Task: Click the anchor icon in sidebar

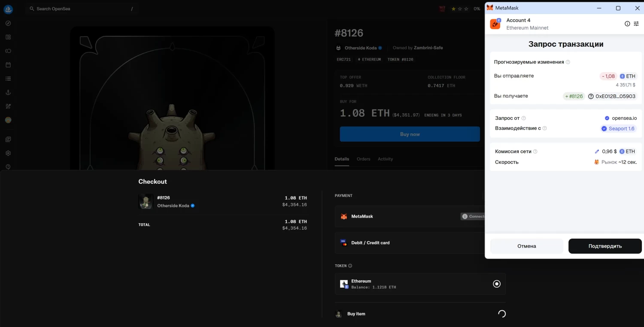Action: pos(8,92)
